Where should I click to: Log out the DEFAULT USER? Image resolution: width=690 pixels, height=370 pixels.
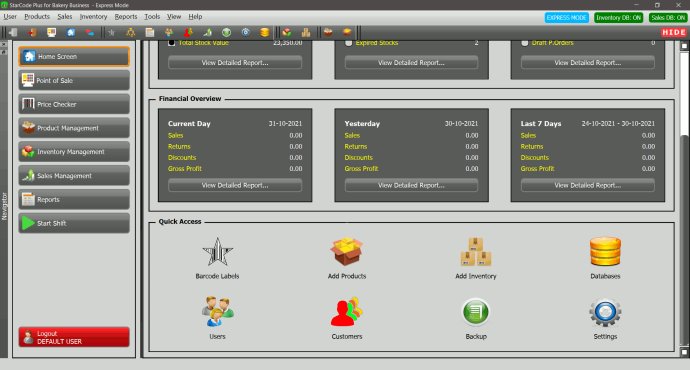pyautogui.click(x=74, y=337)
